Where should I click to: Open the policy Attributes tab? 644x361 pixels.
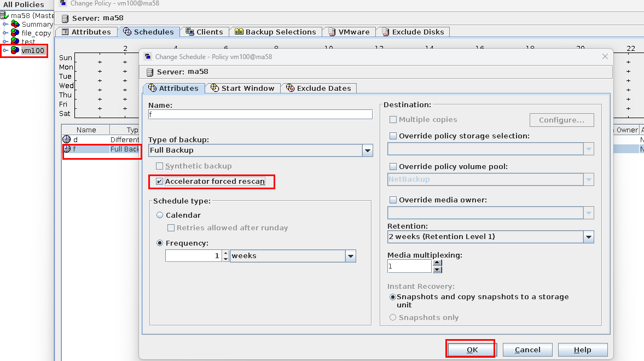pos(86,32)
